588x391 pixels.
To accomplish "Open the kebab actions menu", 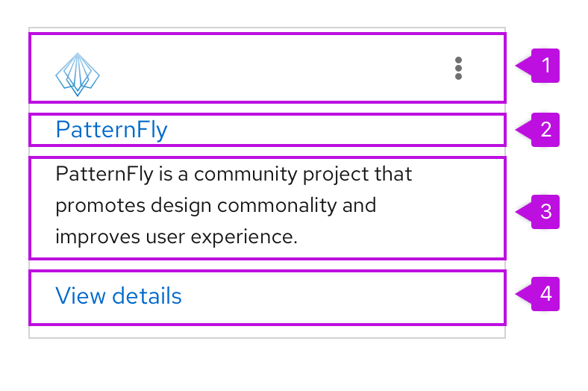I will 458,68.
